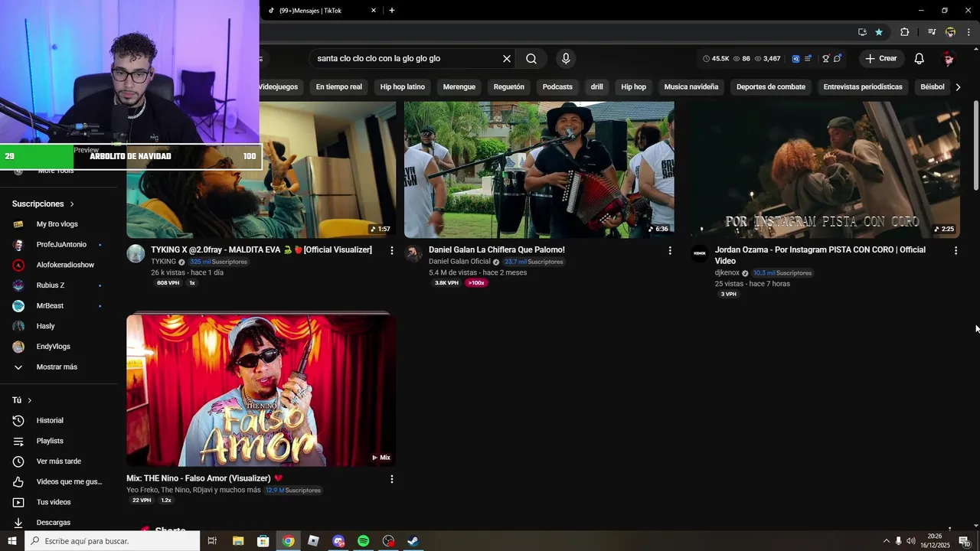Expand Mostrar más subscriptions
Image resolution: width=980 pixels, height=551 pixels.
pyautogui.click(x=57, y=367)
